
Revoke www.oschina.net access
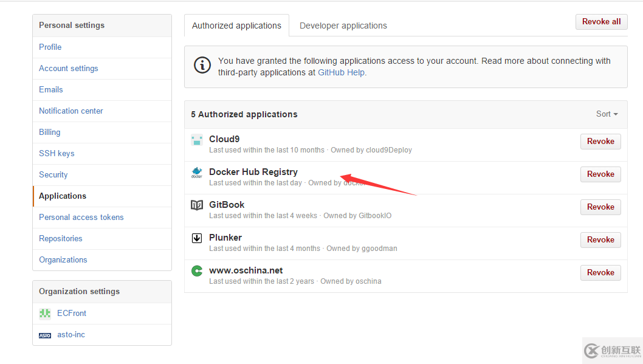coord(600,273)
